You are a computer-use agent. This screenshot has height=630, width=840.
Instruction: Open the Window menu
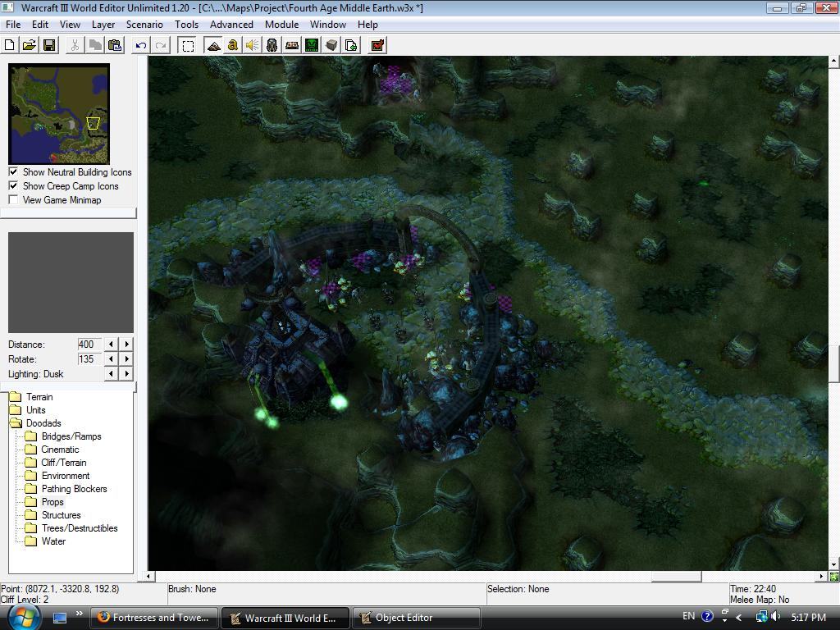point(328,24)
